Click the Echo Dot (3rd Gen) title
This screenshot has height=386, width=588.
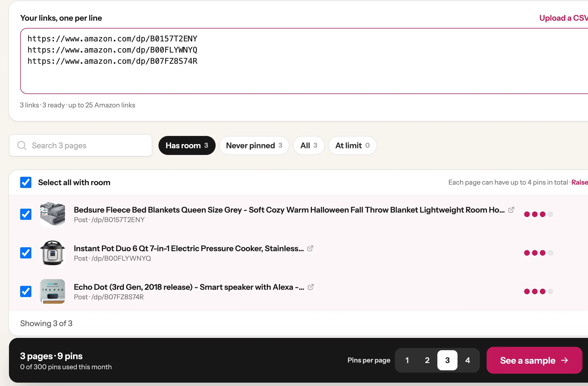point(189,287)
